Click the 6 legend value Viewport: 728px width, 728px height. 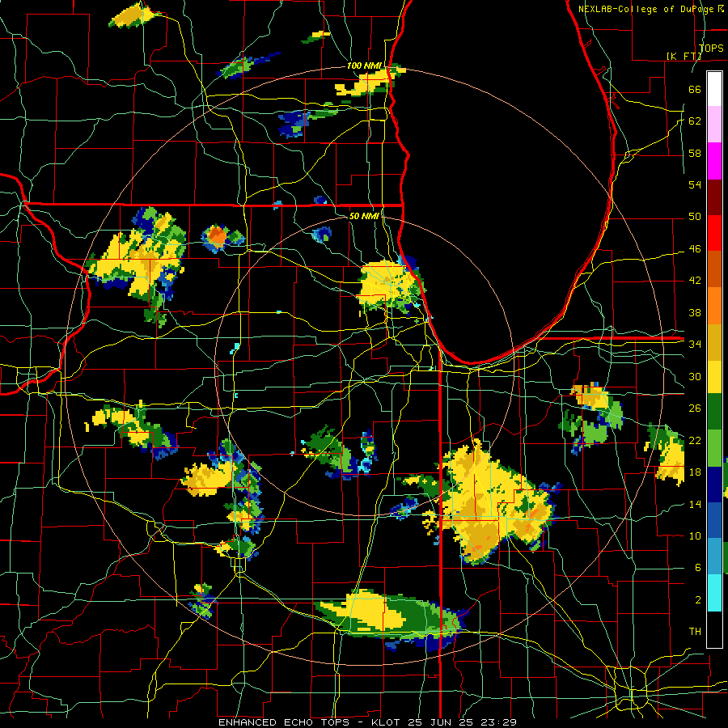coord(697,568)
